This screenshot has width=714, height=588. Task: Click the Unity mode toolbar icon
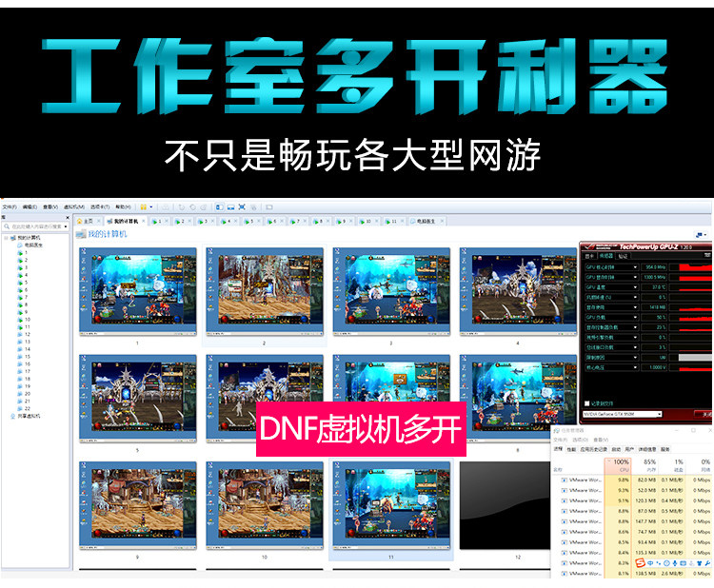pos(253,207)
